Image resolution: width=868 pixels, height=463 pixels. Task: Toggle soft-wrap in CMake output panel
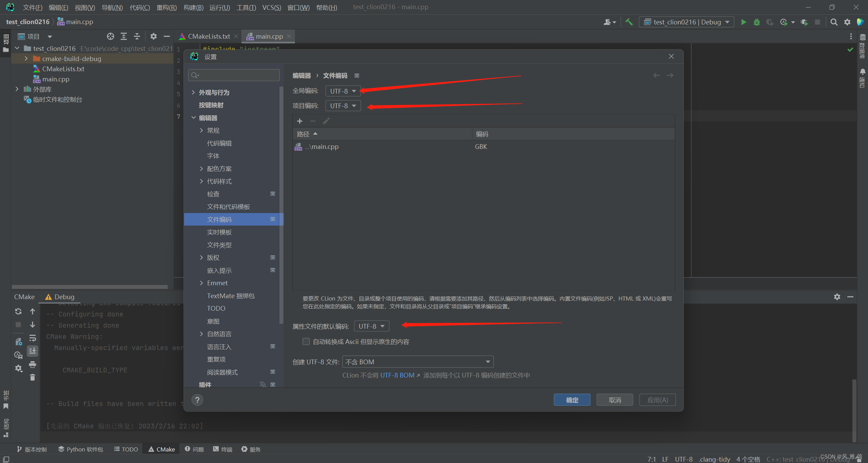click(33, 338)
